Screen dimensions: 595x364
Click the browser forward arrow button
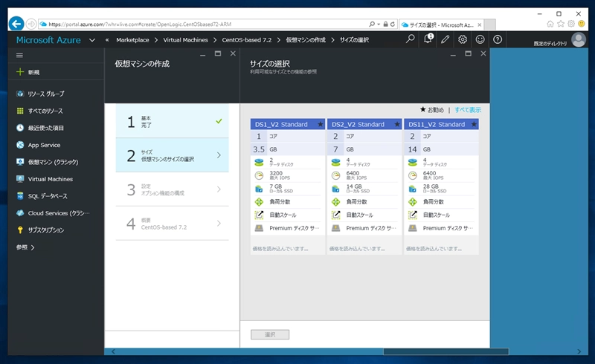point(31,24)
